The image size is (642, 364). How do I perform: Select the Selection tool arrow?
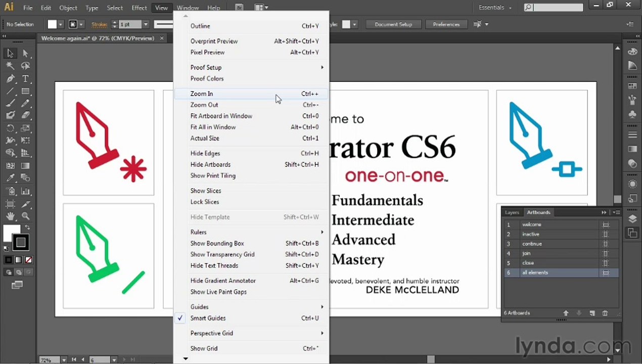(x=10, y=54)
